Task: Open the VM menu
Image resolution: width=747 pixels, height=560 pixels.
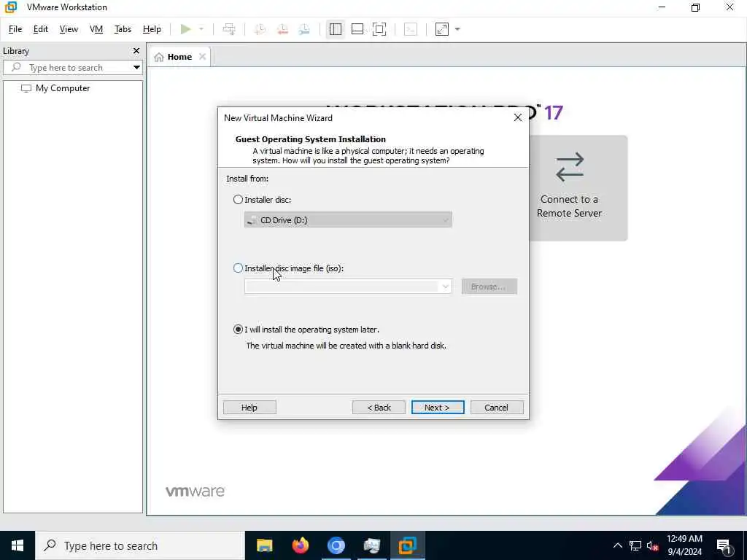Action: click(96, 29)
